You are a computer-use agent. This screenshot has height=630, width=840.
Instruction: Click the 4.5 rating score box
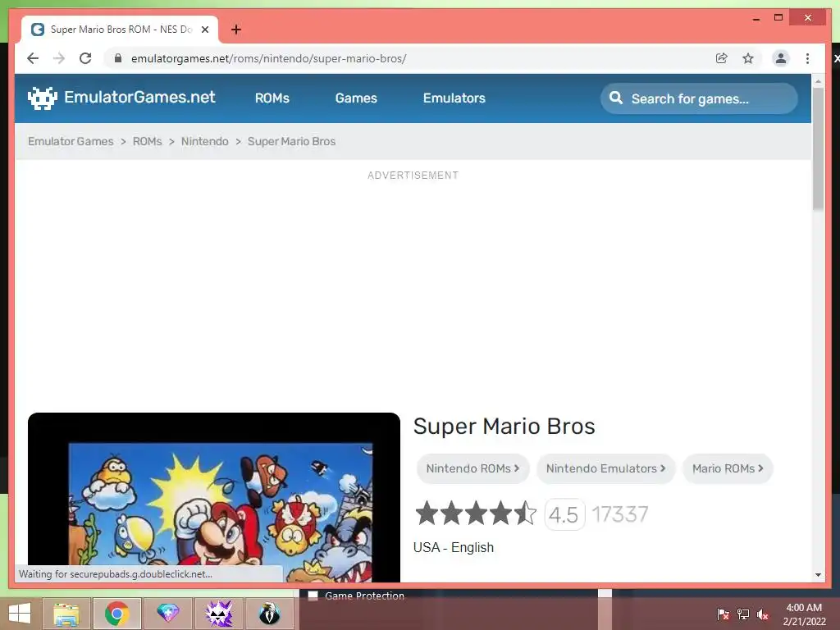tap(564, 515)
